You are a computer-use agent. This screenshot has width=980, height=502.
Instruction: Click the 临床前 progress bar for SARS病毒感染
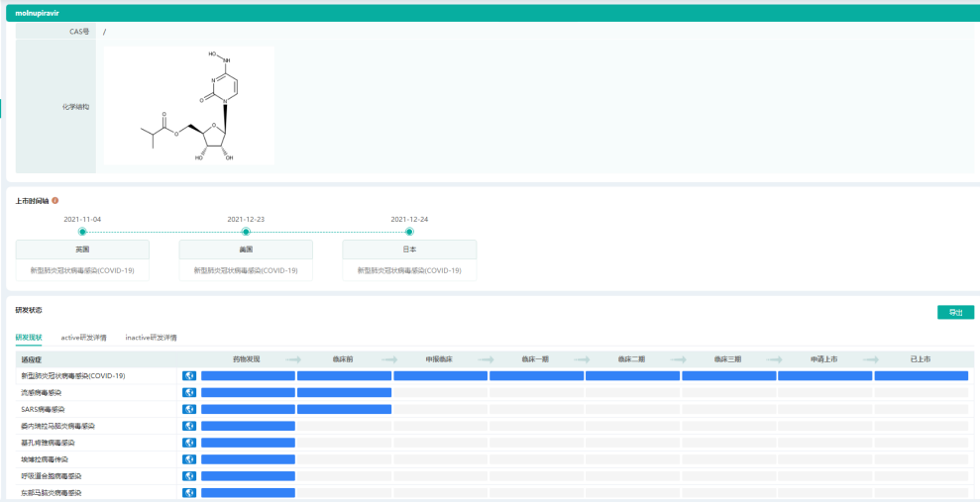tap(344, 409)
